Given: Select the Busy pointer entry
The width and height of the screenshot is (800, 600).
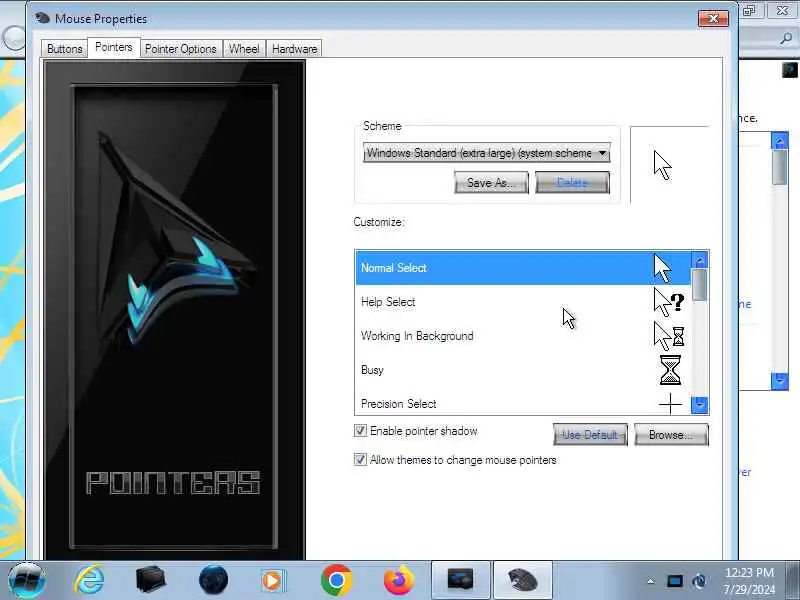Looking at the screenshot, I should pos(523,370).
